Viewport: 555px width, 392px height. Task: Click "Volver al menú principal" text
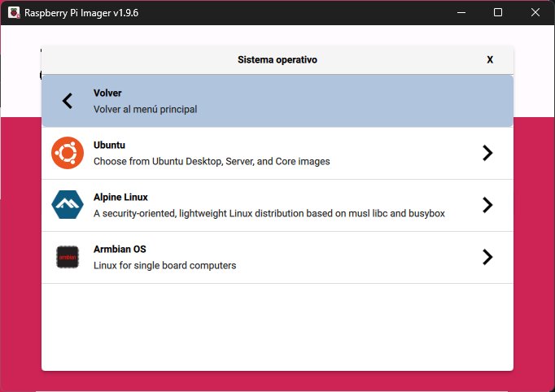pos(145,109)
